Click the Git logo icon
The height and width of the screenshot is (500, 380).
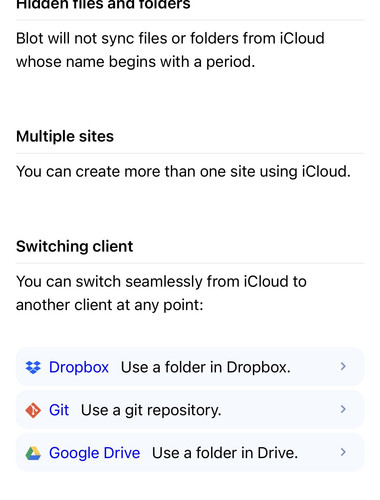coord(33,410)
